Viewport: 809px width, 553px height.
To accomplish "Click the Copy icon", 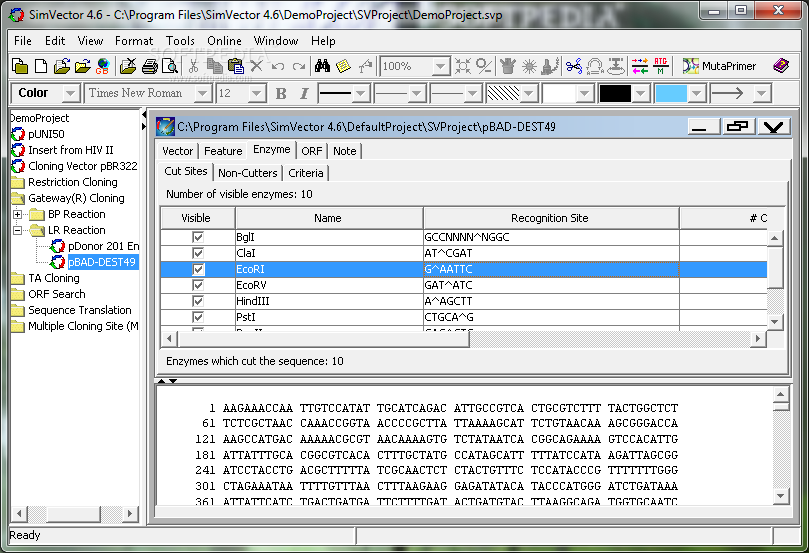I will [214, 66].
